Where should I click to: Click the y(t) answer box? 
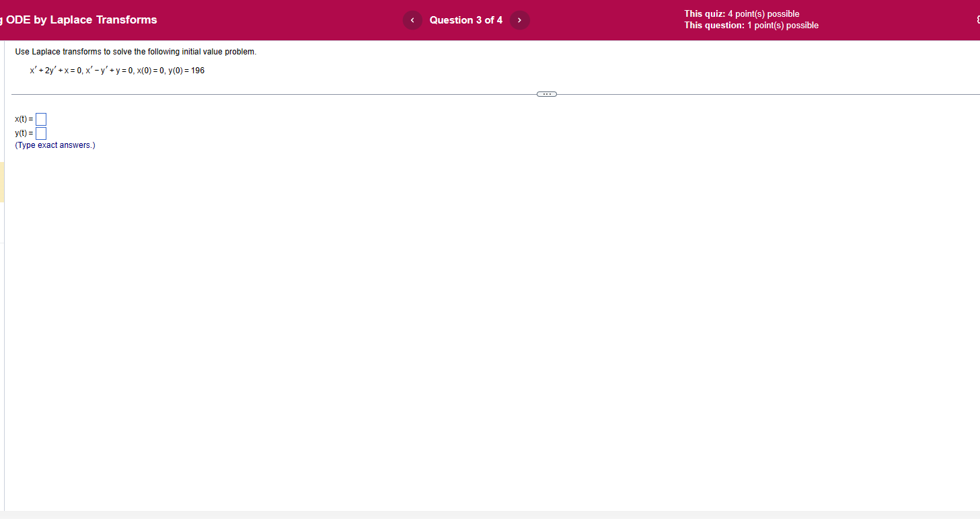point(41,133)
